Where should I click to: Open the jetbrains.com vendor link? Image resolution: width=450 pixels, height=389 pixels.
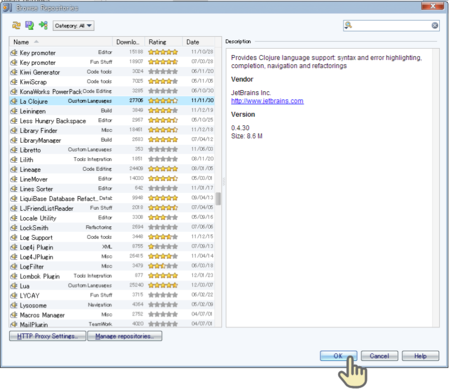click(267, 101)
